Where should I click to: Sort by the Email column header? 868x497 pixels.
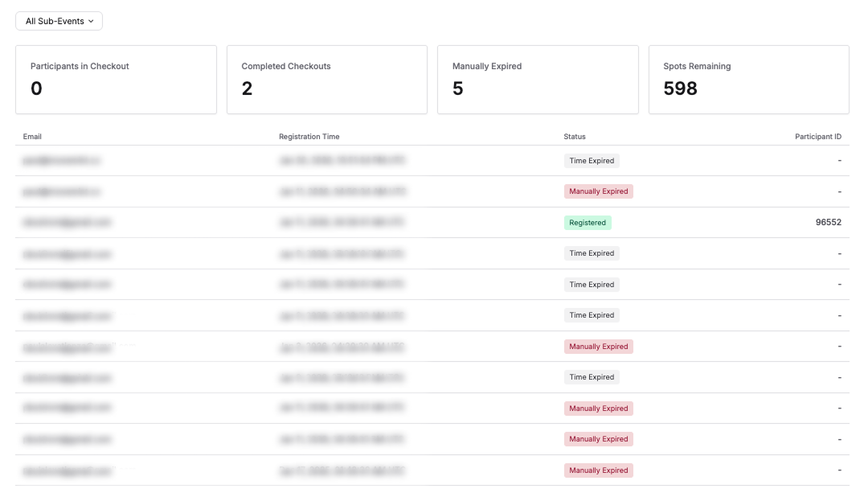[x=32, y=137]
